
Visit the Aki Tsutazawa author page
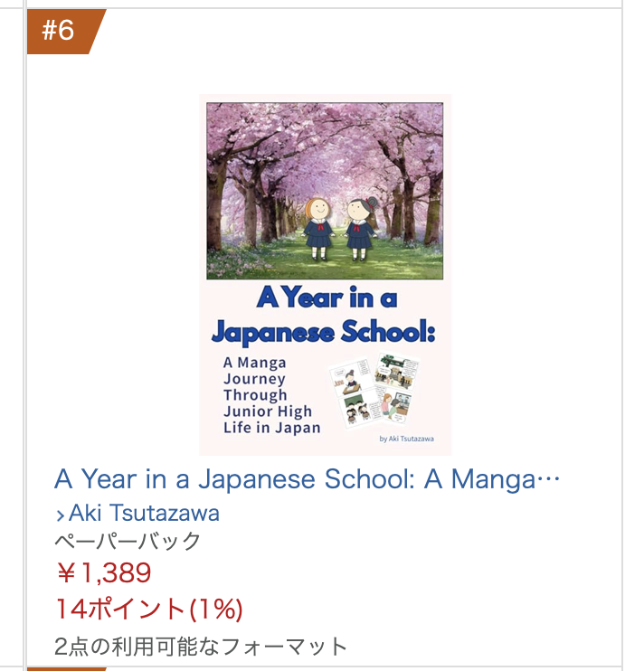tap(144, 514)
